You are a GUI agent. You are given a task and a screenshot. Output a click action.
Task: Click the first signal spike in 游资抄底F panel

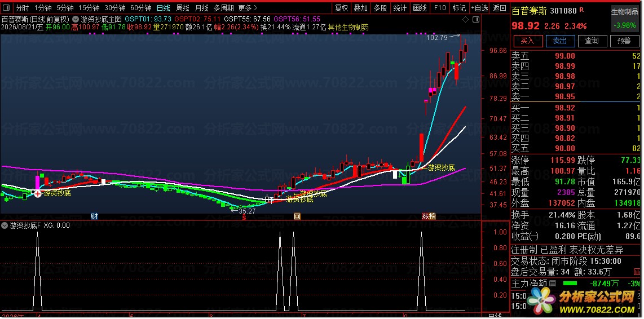(38, 271)
